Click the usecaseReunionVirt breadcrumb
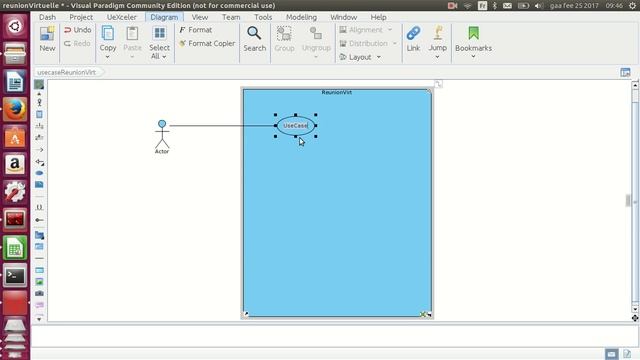 [x=67, y=72]
